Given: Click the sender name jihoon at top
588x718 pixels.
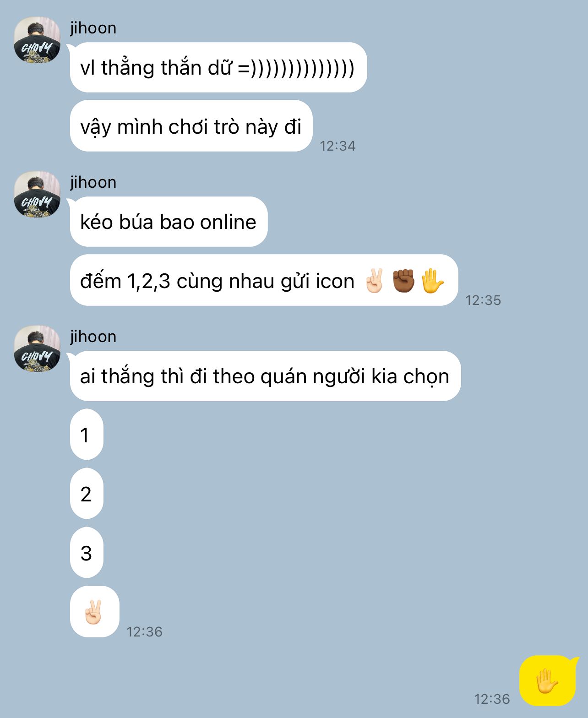Looking at the screenshot, I should pos(93,28).
